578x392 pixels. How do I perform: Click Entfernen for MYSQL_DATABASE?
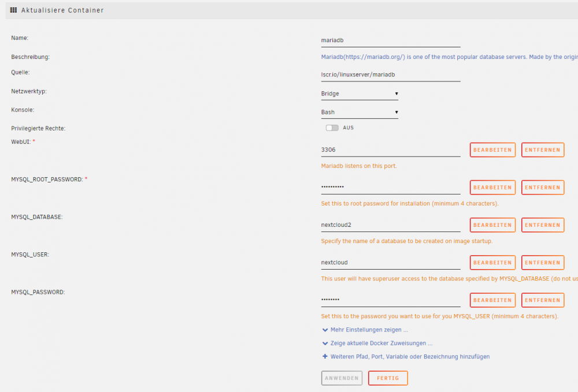543,225
